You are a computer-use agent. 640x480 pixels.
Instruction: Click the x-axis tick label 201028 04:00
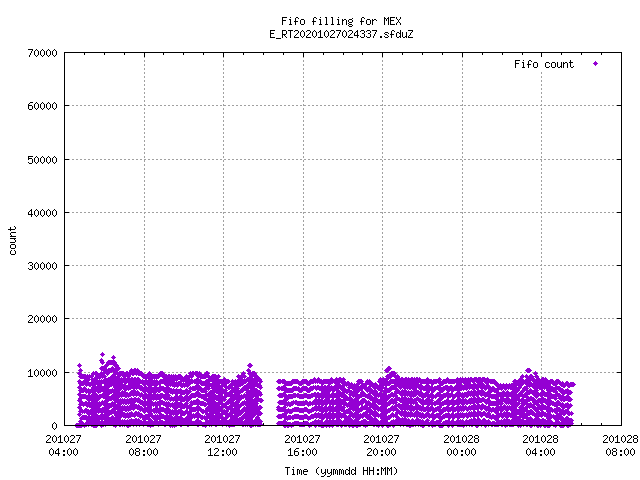pos(540,445)
